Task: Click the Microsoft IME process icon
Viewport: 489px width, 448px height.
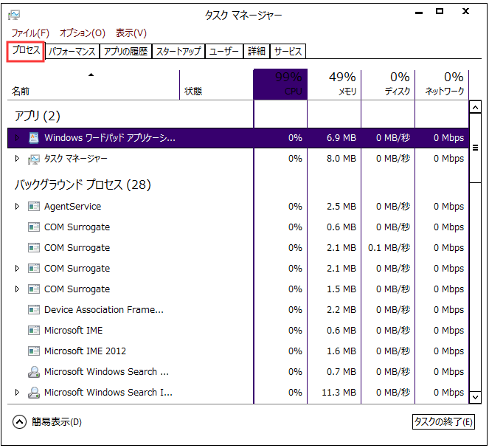Action: click(34, 331)
